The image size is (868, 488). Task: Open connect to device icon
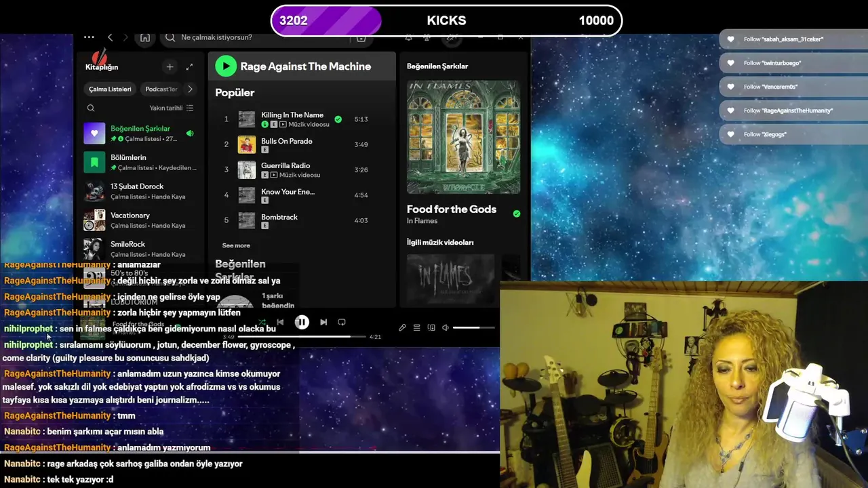(431, 328)
